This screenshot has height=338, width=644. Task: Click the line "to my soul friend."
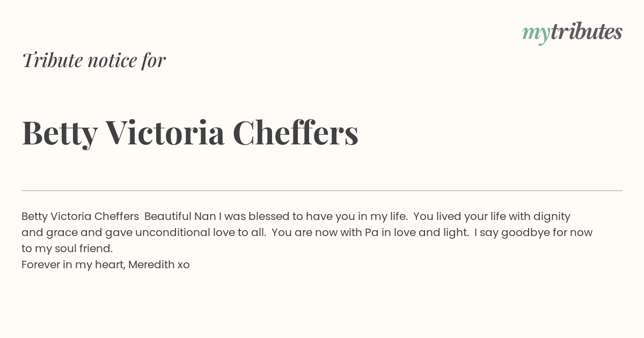(67, 248)
